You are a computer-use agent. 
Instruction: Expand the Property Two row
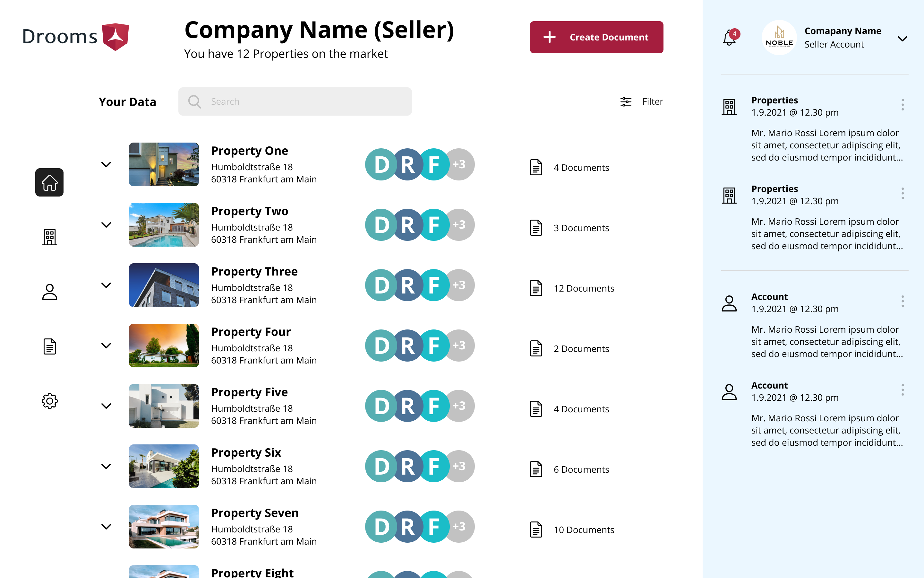pos(106,225)
